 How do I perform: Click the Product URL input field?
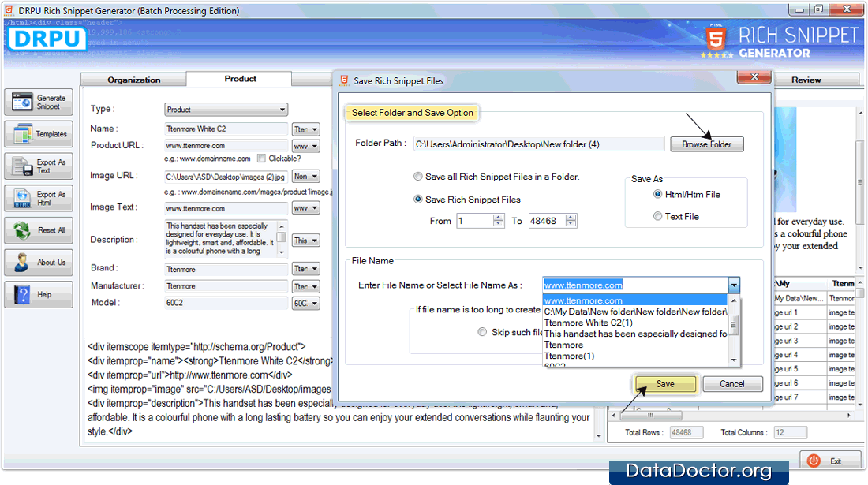pyautogui.click(x=226, y=147)
